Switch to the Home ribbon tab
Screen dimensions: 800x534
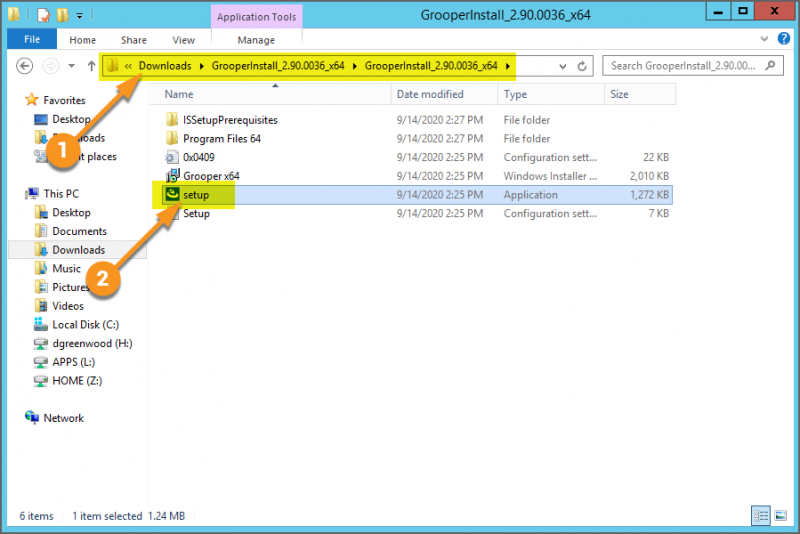(x=83, y=40)
